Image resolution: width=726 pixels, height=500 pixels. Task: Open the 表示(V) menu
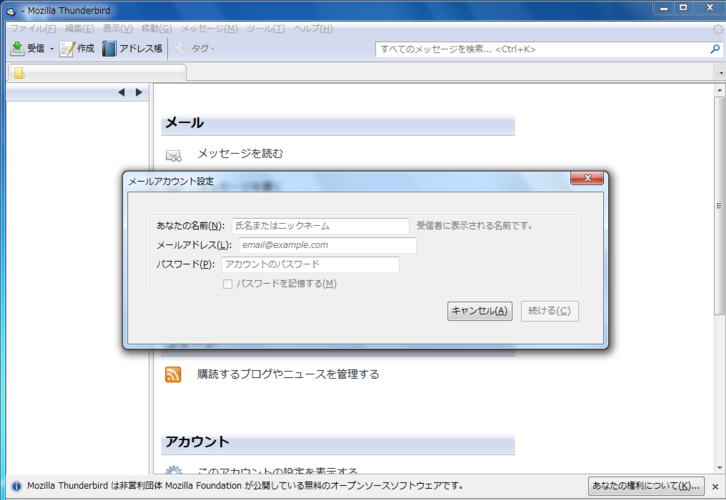pyautogui.click(x=118, y=29)
